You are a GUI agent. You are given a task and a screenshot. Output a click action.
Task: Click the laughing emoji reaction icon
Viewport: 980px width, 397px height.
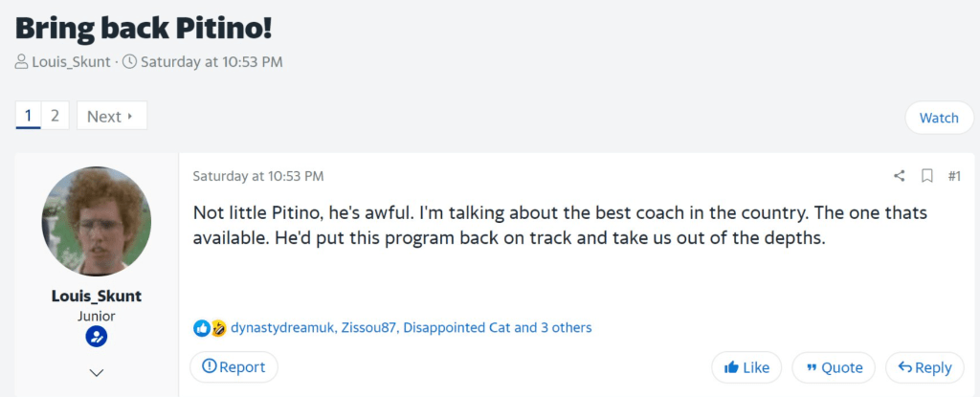[x=218, y=328]
